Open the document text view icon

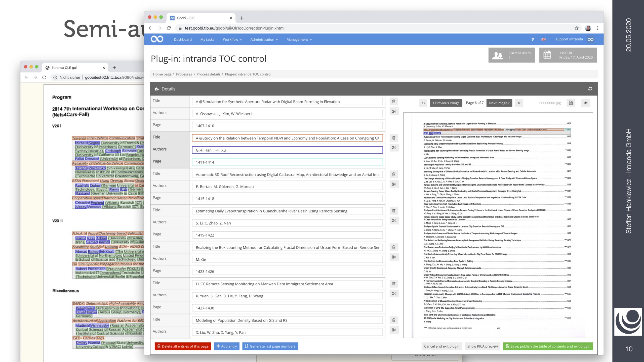571,103
